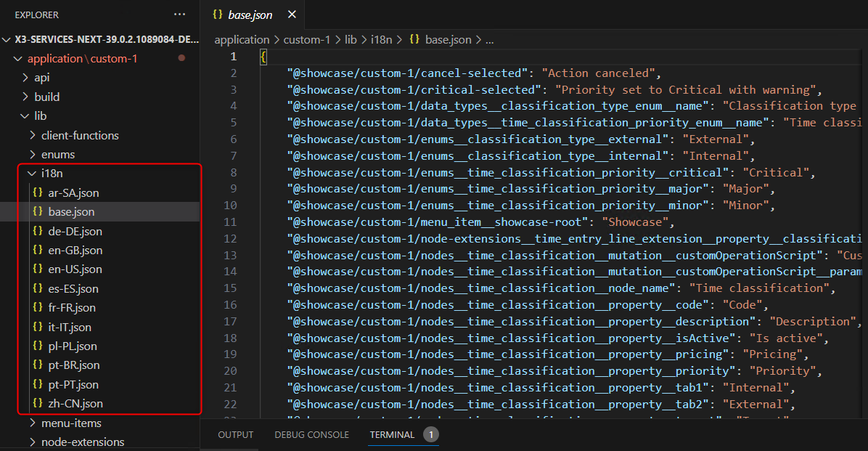Click 'custom-1' in the breadcrumb
Screen dimensions: 868x451
(x=307, y=39)
